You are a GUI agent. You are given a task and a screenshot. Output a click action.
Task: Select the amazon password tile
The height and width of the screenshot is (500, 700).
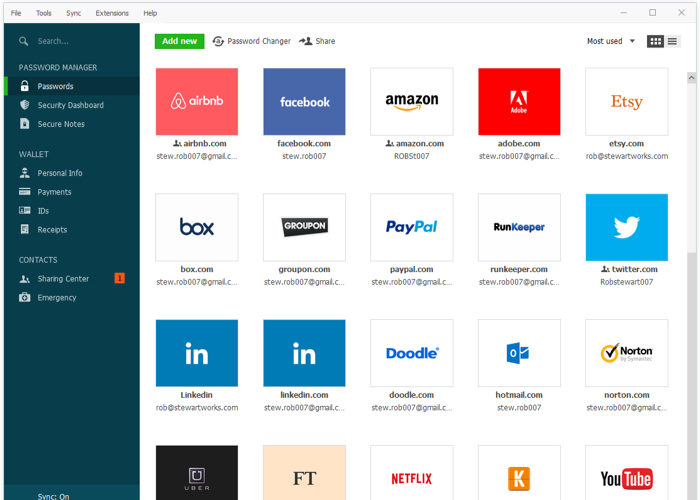click(x=412, y=101)
